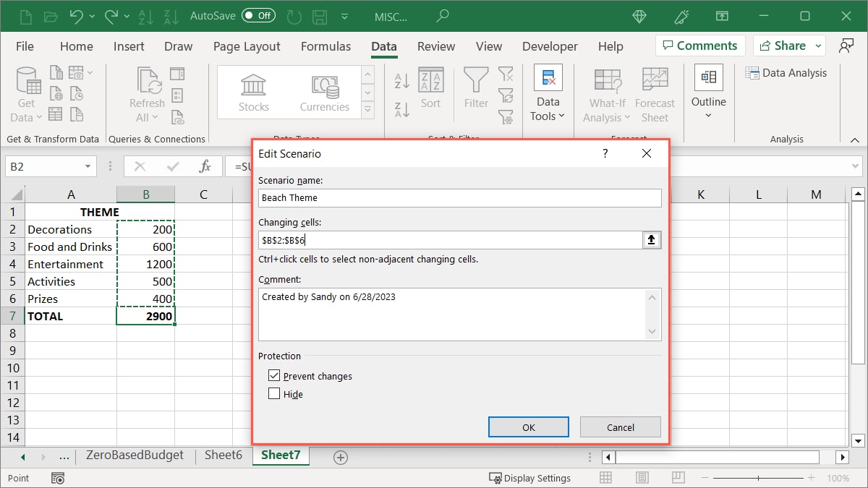The height and width of the screenshot is (488, 868).
Task: Uncheck the Prevent changes checkbox
Action: pos(273,375)
